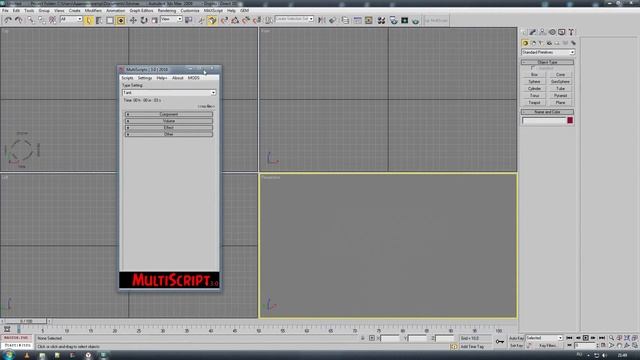Viewport: 640px width, 360px height.
Task: Toggle Window/Crossing selection mode icon
Action: 121,20
